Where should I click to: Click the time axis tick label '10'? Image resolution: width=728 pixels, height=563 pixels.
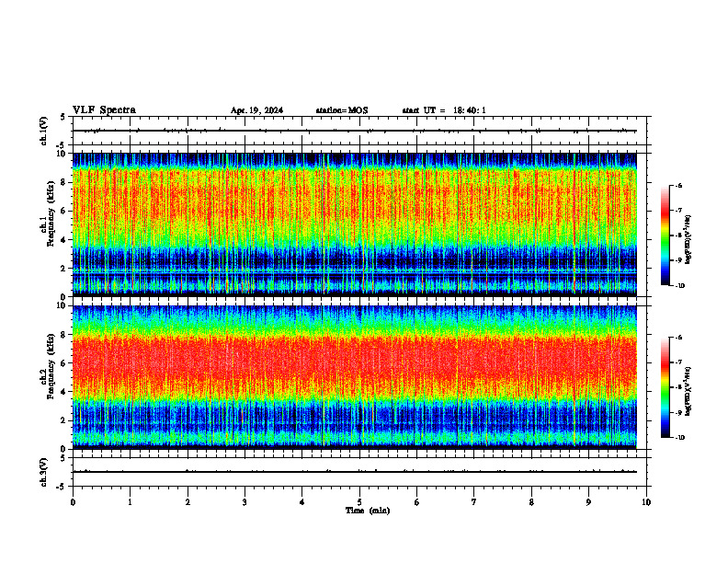click(x=646, y=502)
